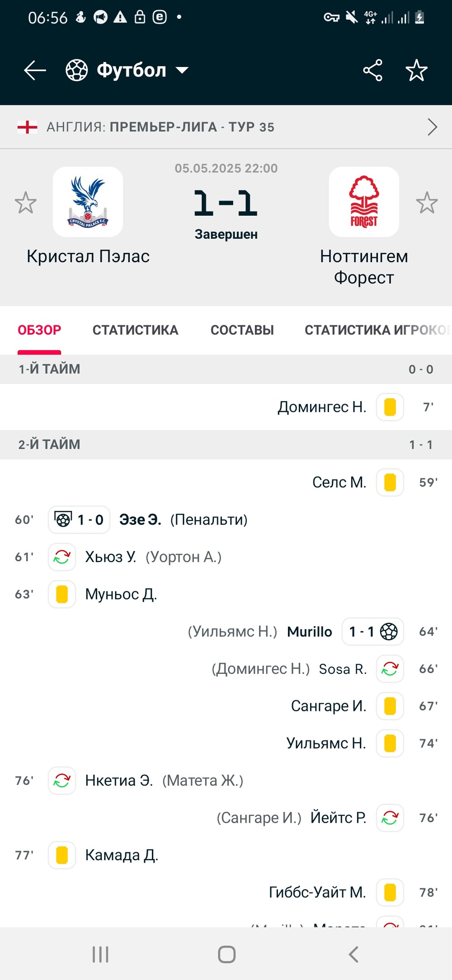Tap the penalty goal icon at 60'

63,519
